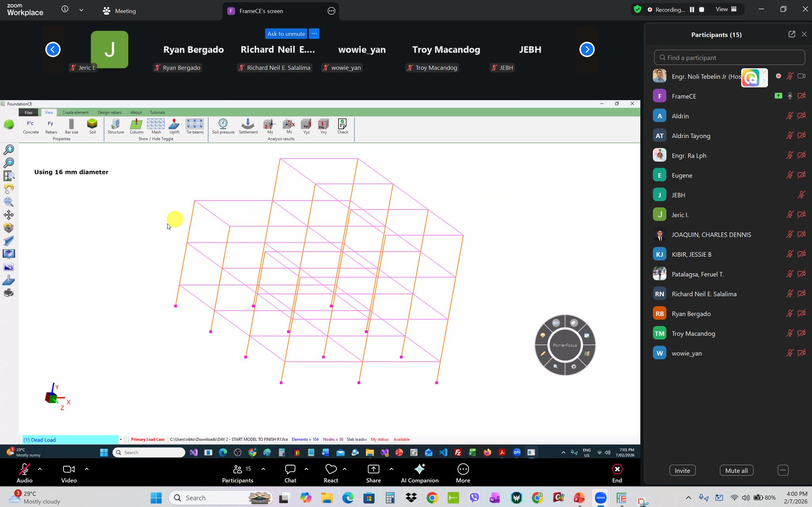Toggle Zoom Audio mute button
Image resolution: width=812 pixels, height=507 pixels.
[24, 474]
